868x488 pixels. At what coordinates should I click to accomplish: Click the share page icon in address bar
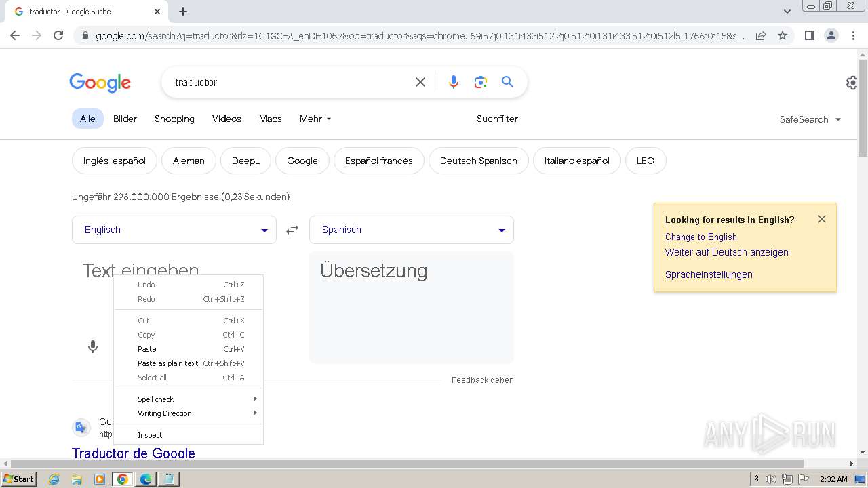[761, 35]
